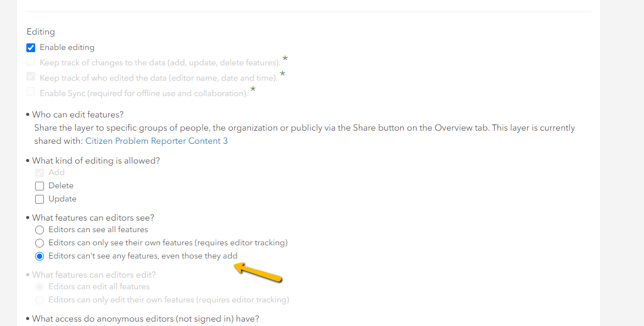Check the Add editing permission
The height and width of the screenshot is (326, 644).
point(39,172)
